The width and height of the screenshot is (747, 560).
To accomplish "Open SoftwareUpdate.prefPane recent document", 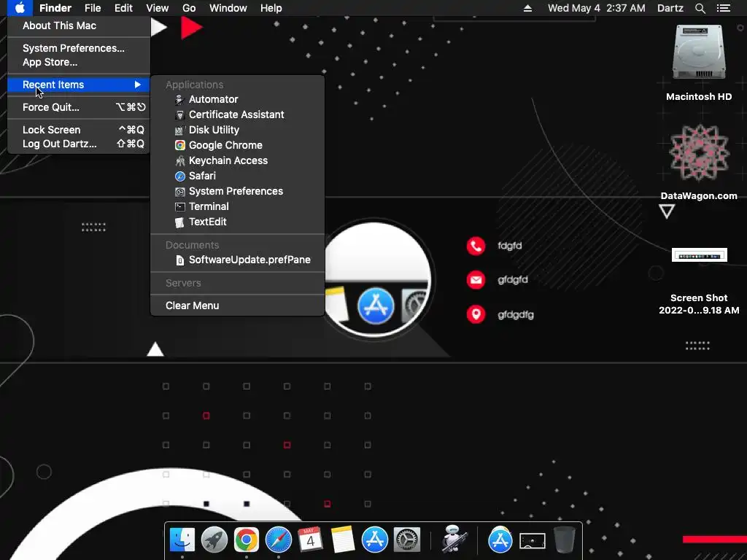I will tap(238, 260).
